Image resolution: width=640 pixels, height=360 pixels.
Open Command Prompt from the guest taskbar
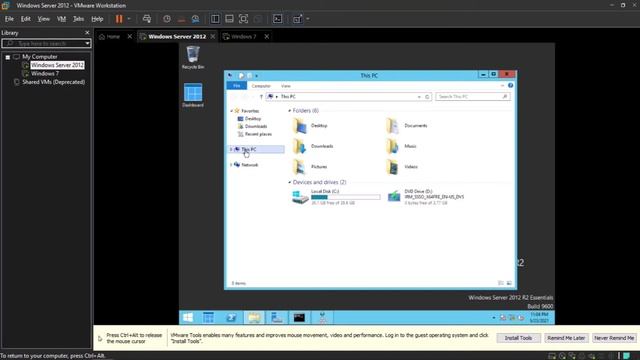coord(299,318)
